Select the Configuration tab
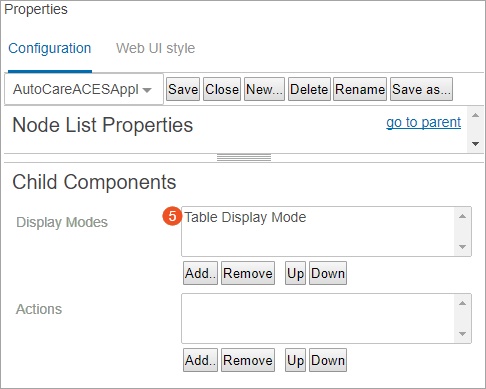This screenshot has width=486, height=389. click(50, 48)
